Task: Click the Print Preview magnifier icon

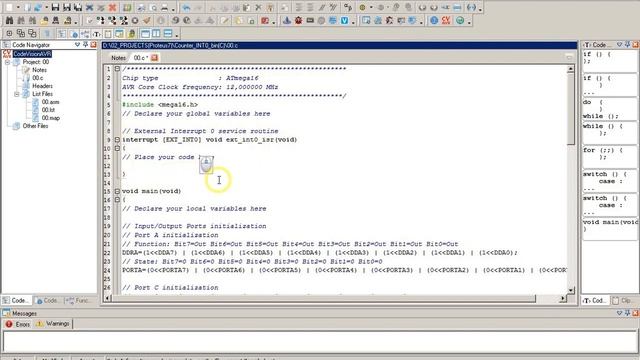Action: tap(153, 7)
